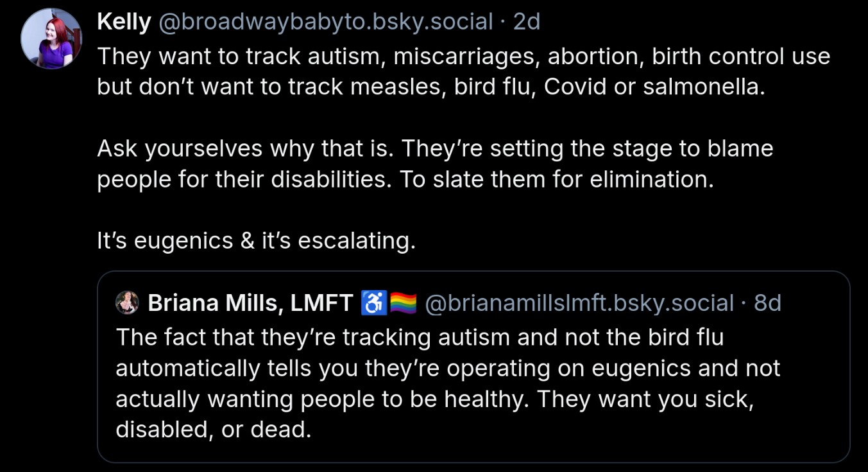Click Briana Mills' small avatar icon
Screen dimensions: 868x472
(127, 302)
